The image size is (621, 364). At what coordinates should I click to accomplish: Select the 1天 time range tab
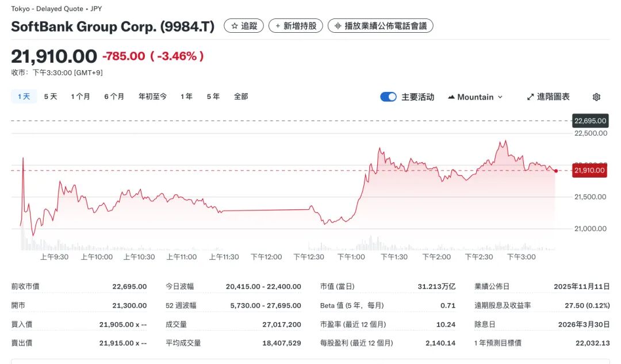point(24,97)
